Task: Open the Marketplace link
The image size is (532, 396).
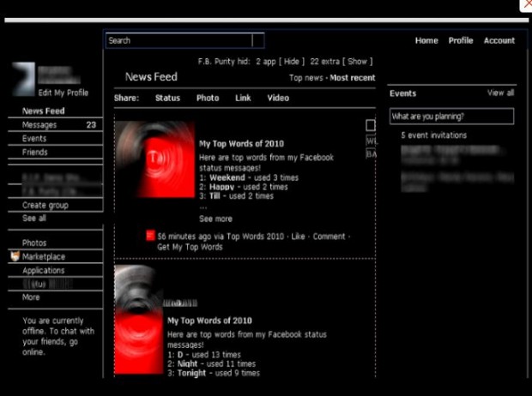Action: coord(44,257)
